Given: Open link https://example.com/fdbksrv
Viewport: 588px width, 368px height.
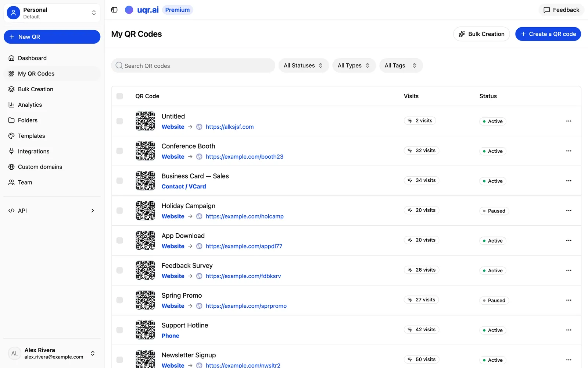Looking at the screenshot, I should point(243,276).
